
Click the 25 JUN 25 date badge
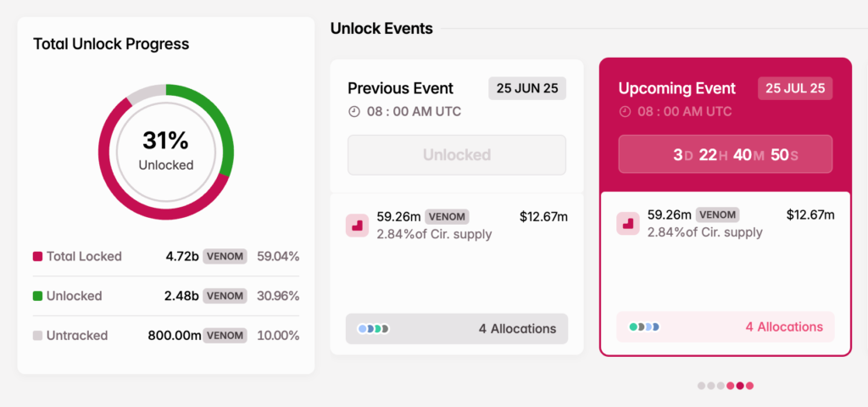point(527,88)
